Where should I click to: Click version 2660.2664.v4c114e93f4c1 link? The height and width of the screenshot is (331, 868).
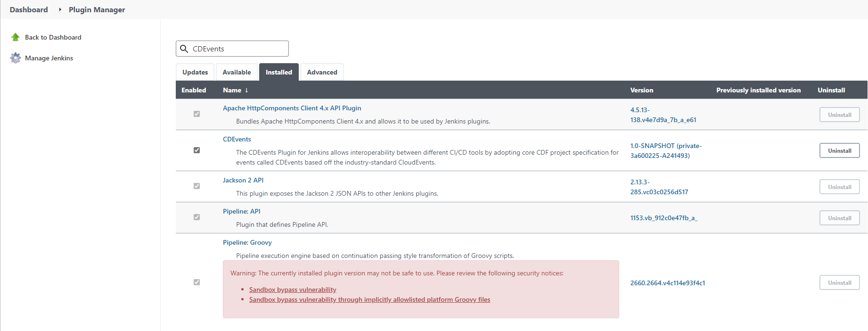668,283
